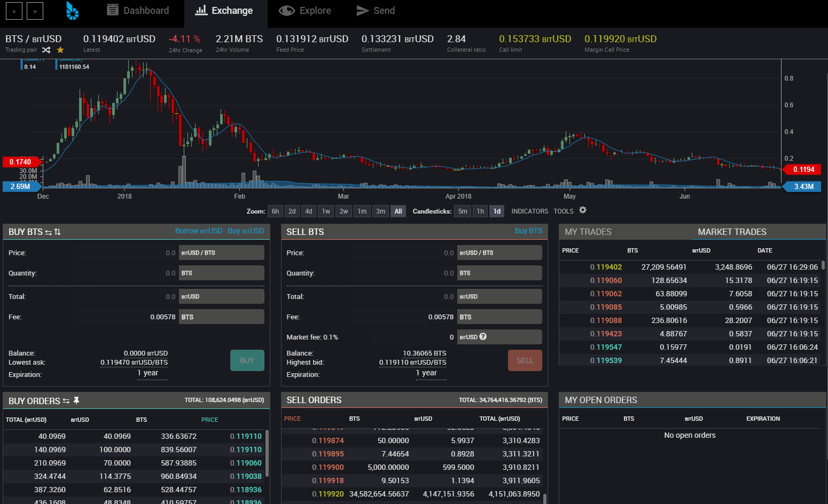This screenshot has height=504, width=828.
Task: Focus the Buy Total input field
Action: coord(124,296)
